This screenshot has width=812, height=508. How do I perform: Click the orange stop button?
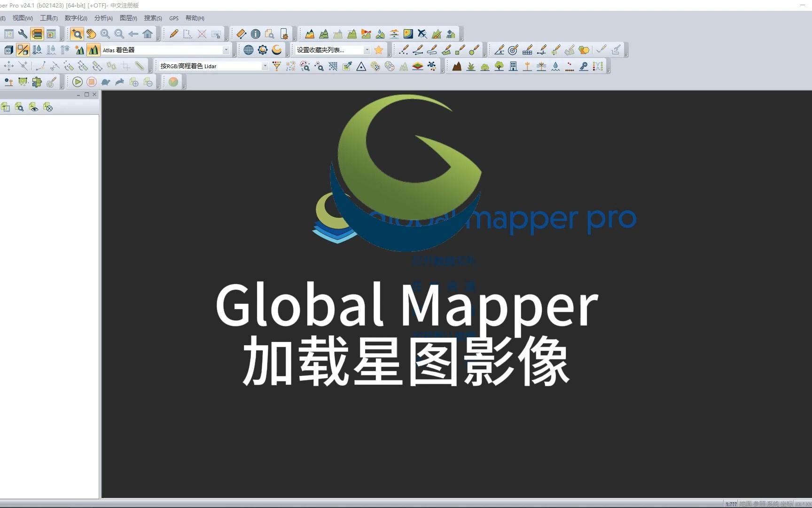point(92,82)
